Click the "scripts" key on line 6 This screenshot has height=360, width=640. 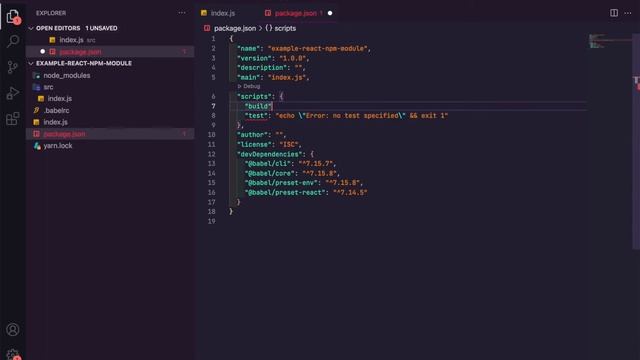254,97
